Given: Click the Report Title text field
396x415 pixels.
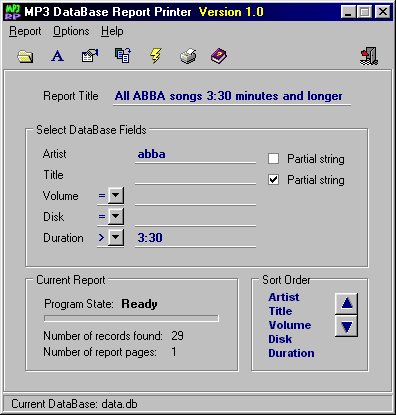Looking at the screenshot, I should point(232,97).
